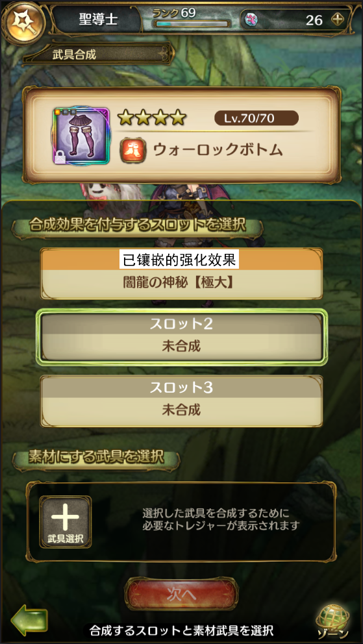This screenshot has width=363, height=644.
Task: Tap the pink gem currency icon
Action: 251,19
